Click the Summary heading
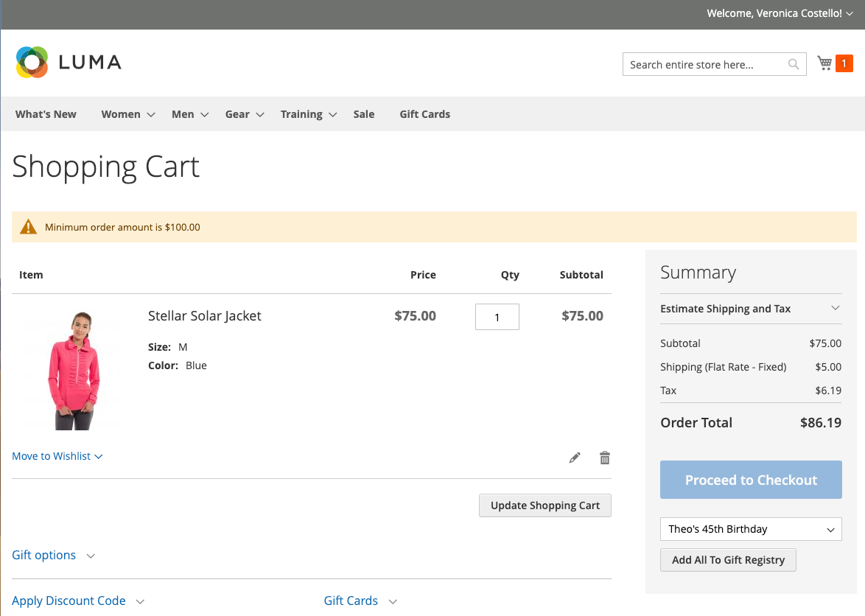The height and width of the screenshot is (616, 865). [698, 273]
